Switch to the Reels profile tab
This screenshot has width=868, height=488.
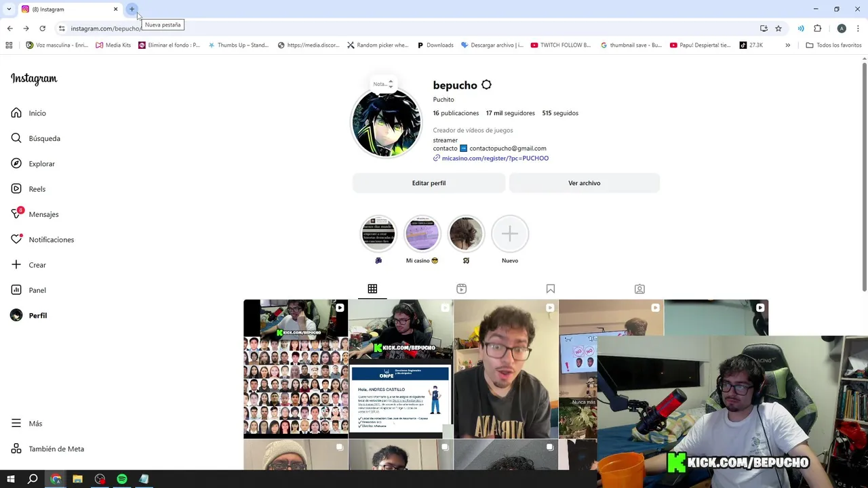[461, 289]
